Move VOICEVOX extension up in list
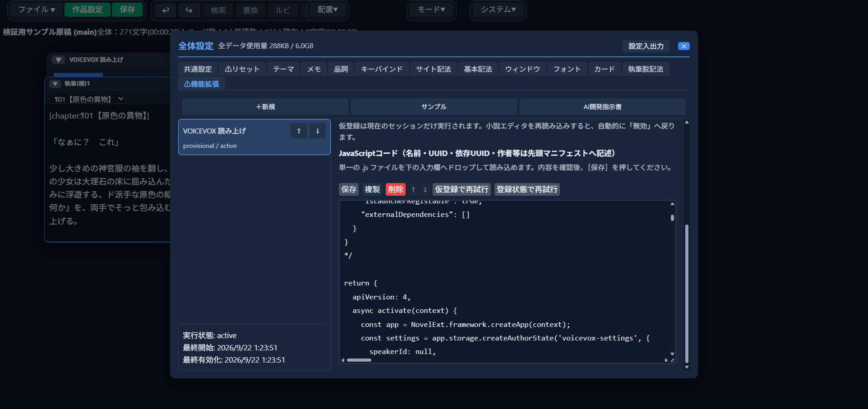Image resolution: width=868 pixels, height=409 pixels. pos(299,131)
